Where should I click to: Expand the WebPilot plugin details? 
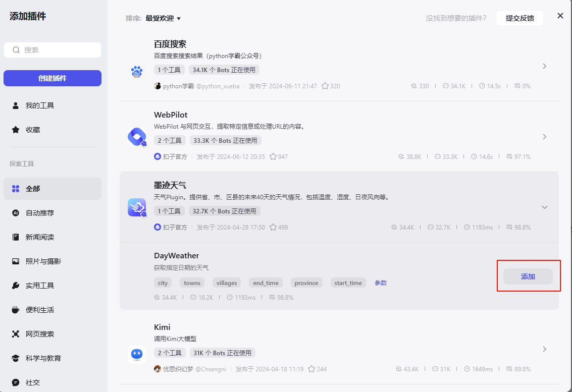[x=544, y=137]
